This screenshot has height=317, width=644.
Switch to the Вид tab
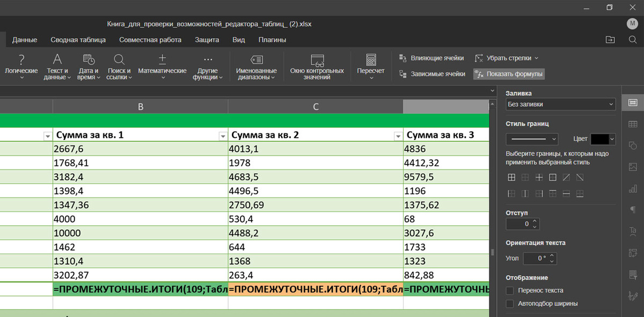pos(239,40)
